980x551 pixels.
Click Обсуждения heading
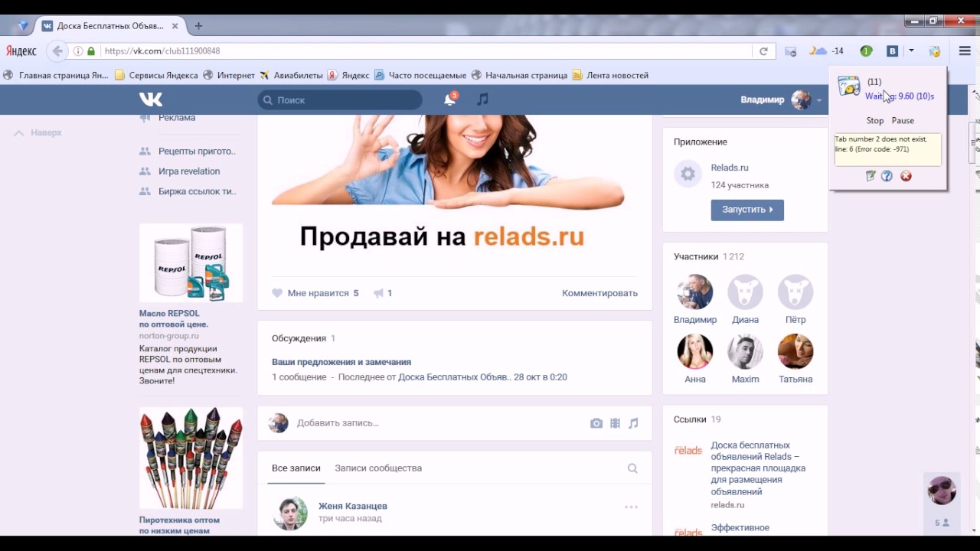click(299, 338)
